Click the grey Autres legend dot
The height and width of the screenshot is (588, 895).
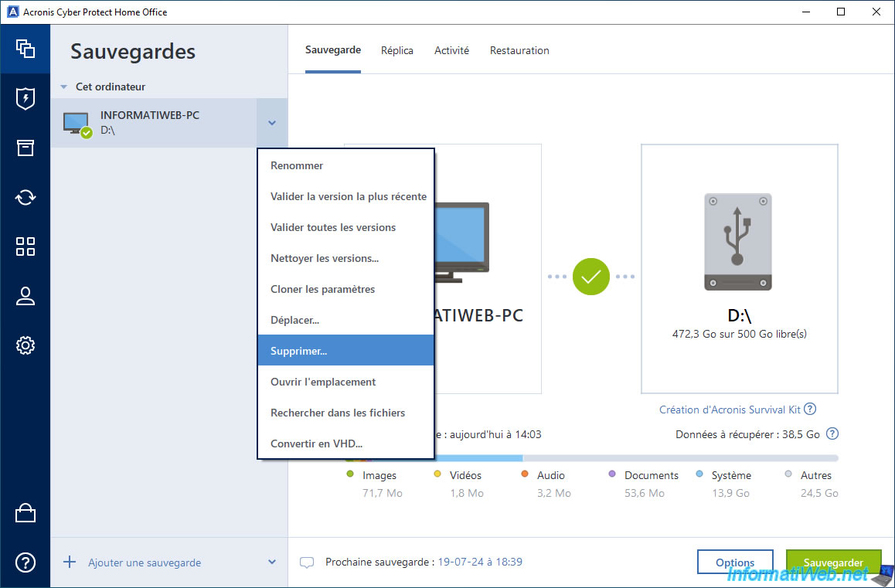[x=789, y=474]
